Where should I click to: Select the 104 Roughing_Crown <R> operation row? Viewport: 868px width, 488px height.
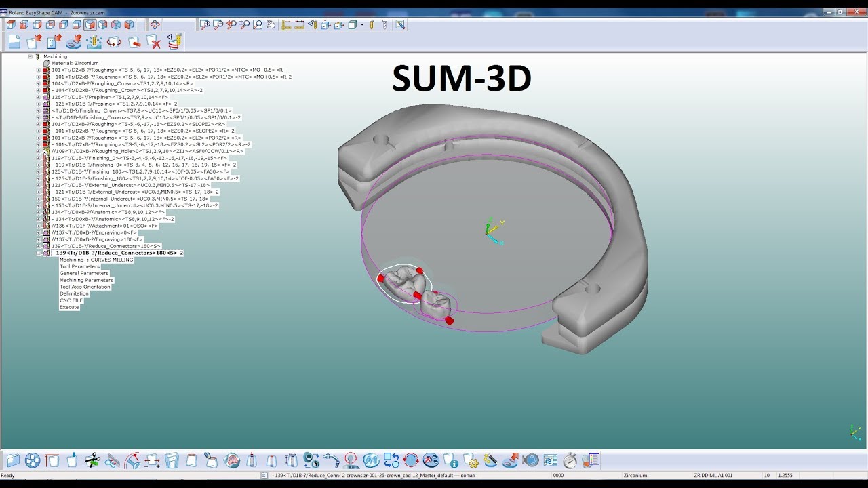tap(122, 83)
